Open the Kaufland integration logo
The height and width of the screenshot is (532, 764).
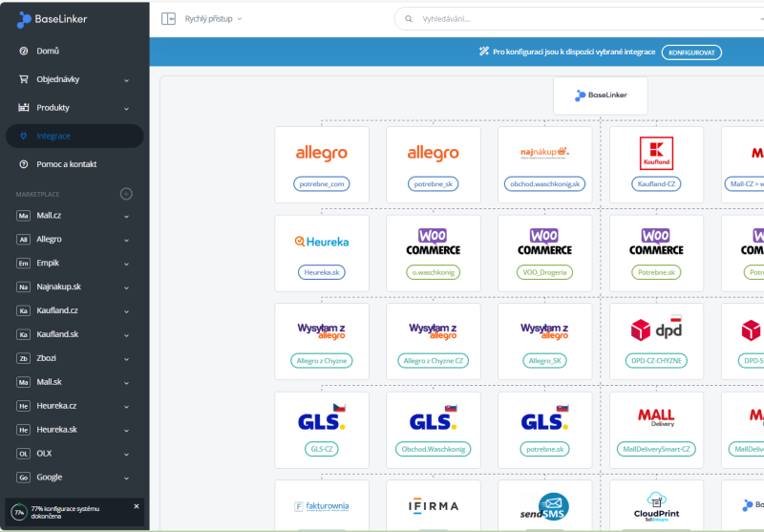coord(656,153)
